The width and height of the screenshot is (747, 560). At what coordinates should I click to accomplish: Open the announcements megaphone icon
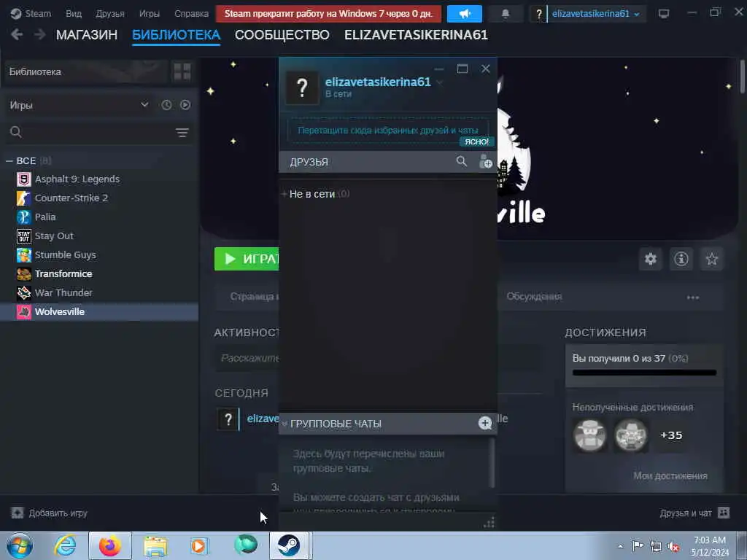click(465, 14)
